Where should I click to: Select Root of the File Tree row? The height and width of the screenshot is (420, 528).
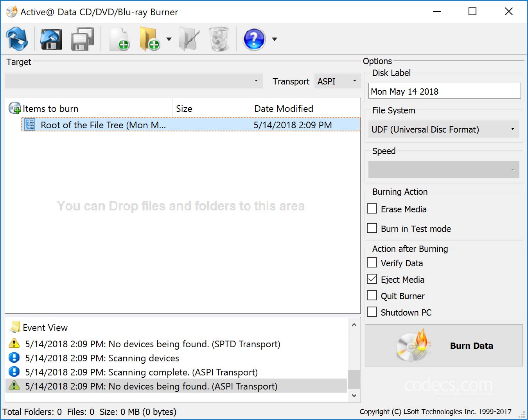pyautogui.click(x=190, y=125)
